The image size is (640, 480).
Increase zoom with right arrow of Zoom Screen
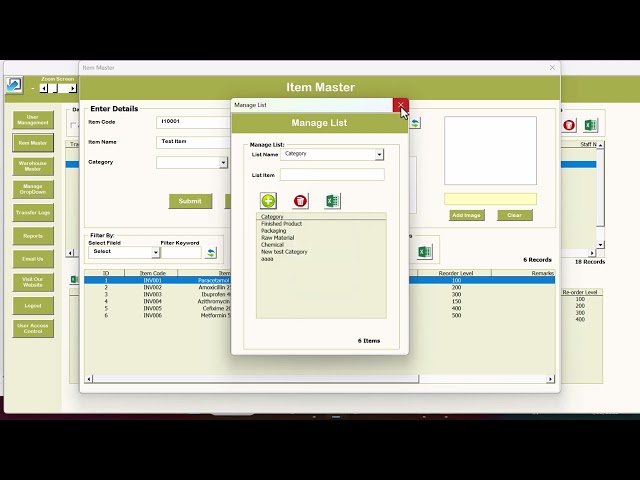(x=73, y=88)
